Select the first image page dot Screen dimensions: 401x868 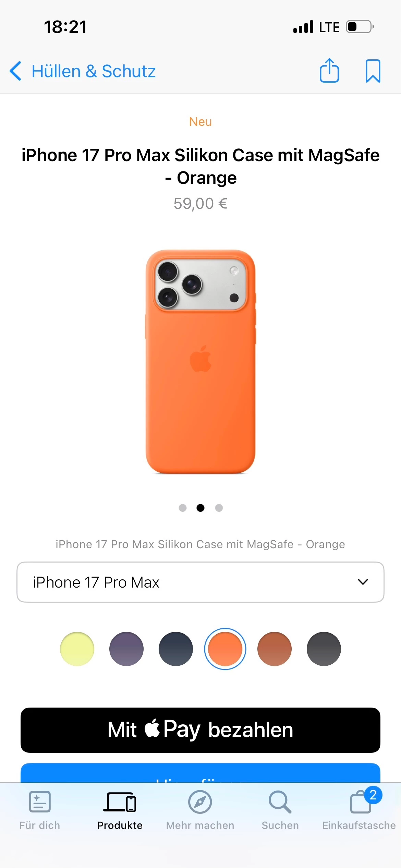[183, 508]
